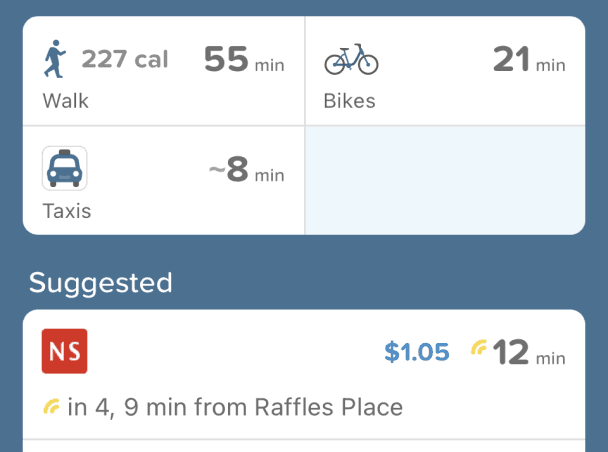Tap the blue background beside Suggested heading
The width and height of the screenshot is (608, 452).
pyautogui.click(x=400, y=283)
